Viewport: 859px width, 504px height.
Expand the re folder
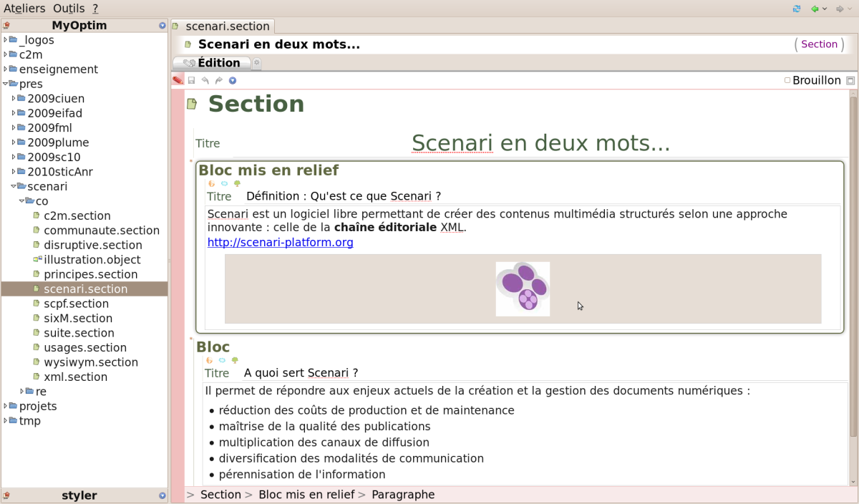pos(21,392)
